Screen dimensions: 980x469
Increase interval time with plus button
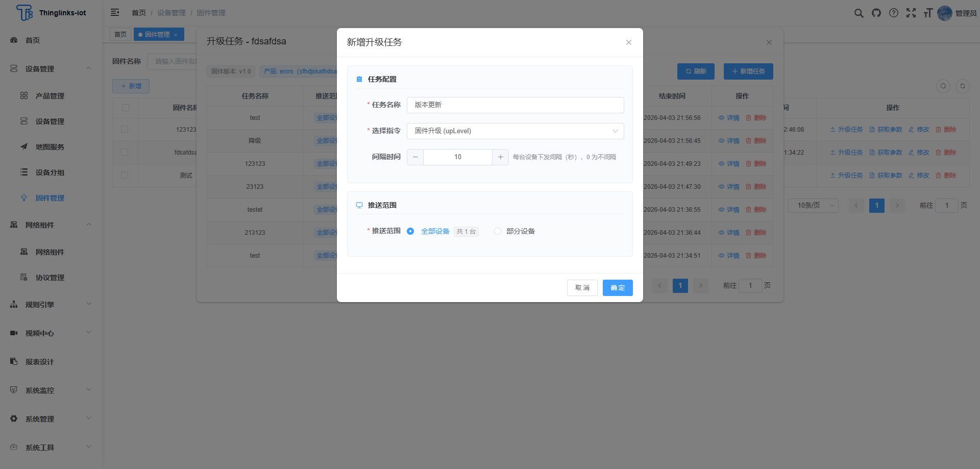[500, 157]
